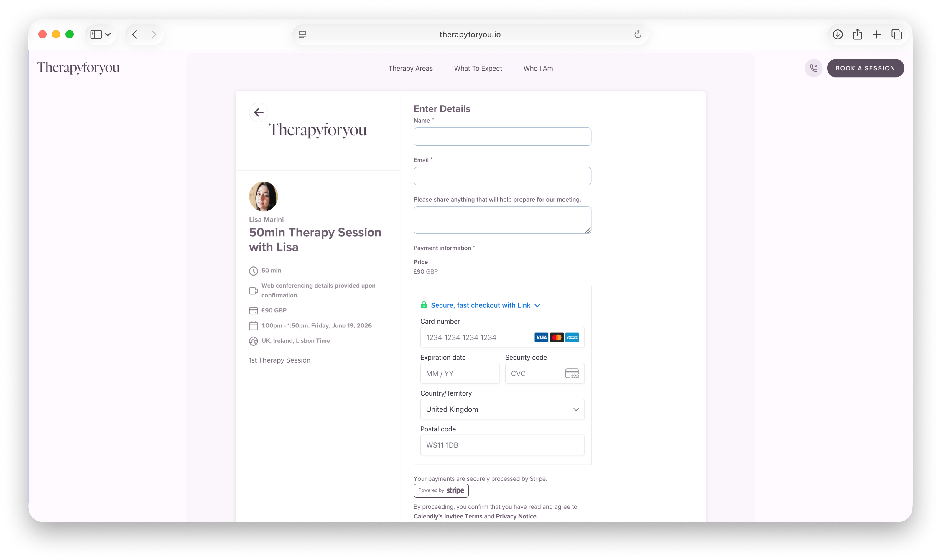Viewport: 941px width, 560px height.
Task: Click the calendar icon next to the session time
Action: point(253,325)
